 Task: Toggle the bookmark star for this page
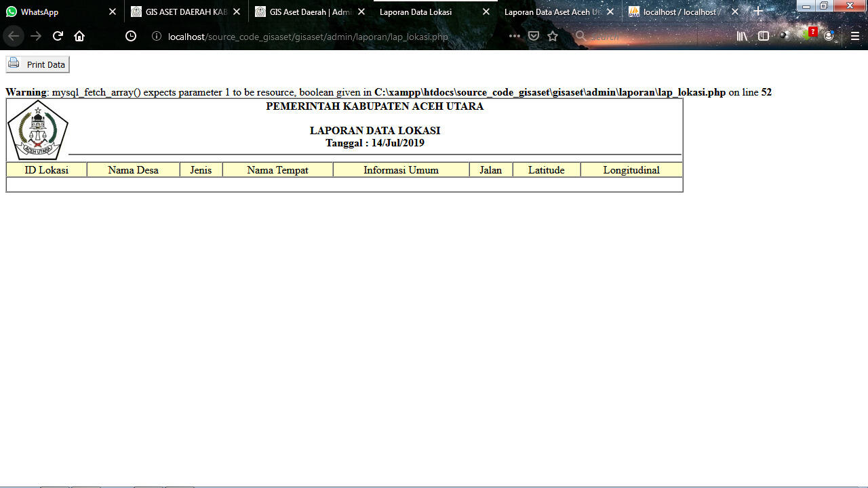click(x=552, y=36)
